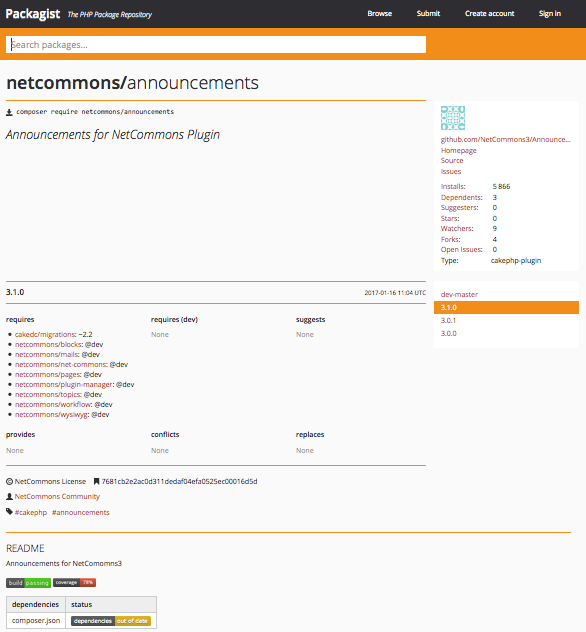Viewport: 586px width, 632px height.
Task: Click the author person icon
Action: 9,497
